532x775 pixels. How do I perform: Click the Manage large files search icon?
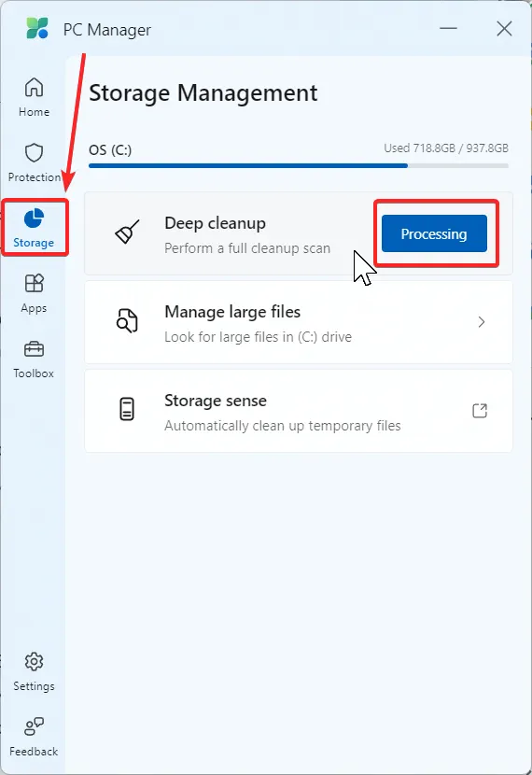point(127,321)
